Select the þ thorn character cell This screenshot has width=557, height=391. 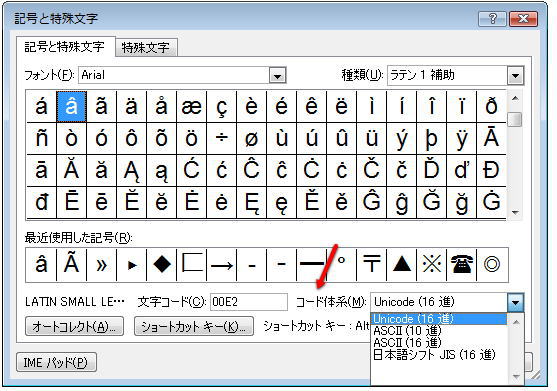(432, 139)
